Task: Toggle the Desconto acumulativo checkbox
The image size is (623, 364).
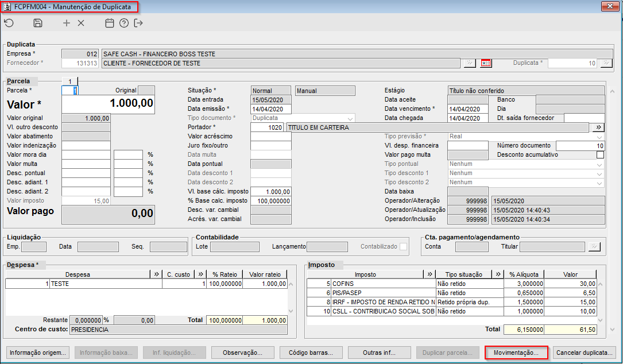Action: (600, 155)
